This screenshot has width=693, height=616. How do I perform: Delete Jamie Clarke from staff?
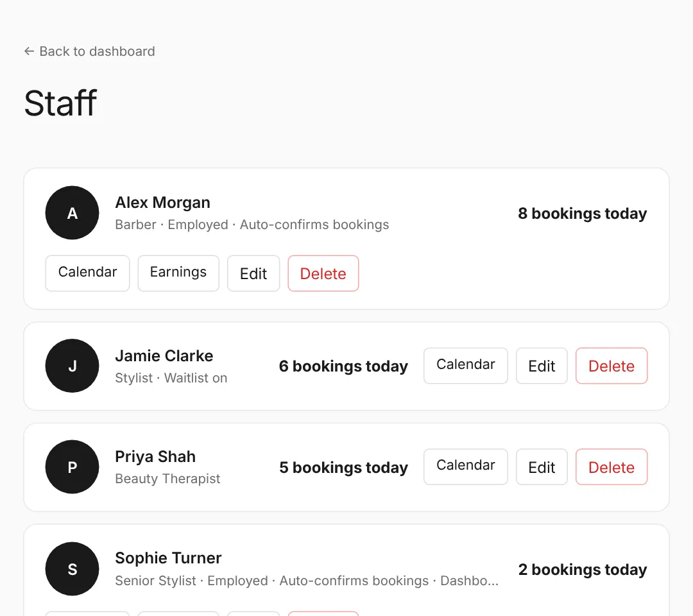point(612,366)
